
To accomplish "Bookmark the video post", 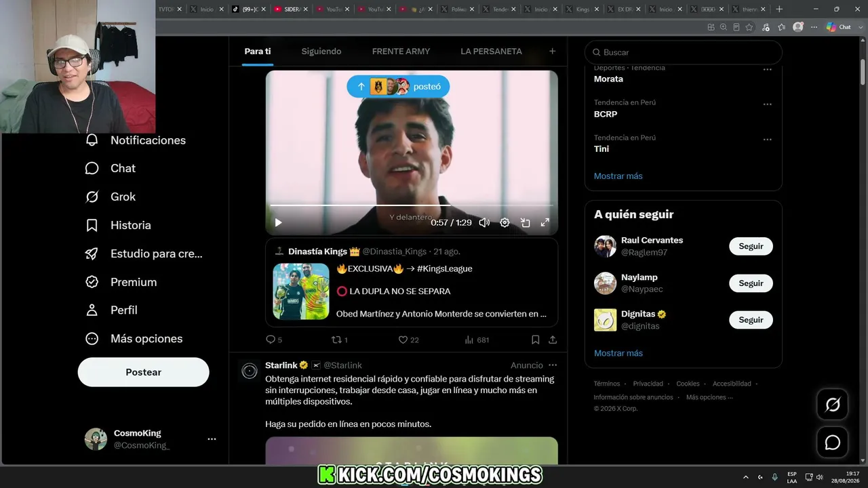I will (535, 340).
